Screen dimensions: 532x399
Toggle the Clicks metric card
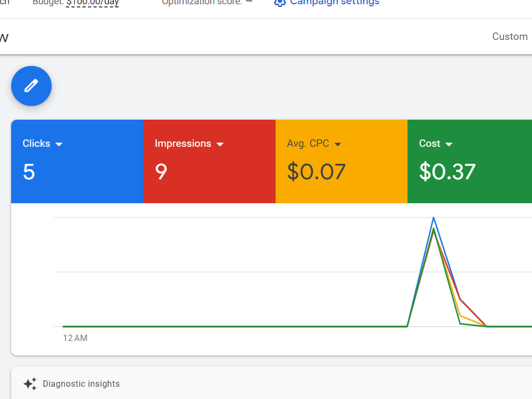point(77,161)
